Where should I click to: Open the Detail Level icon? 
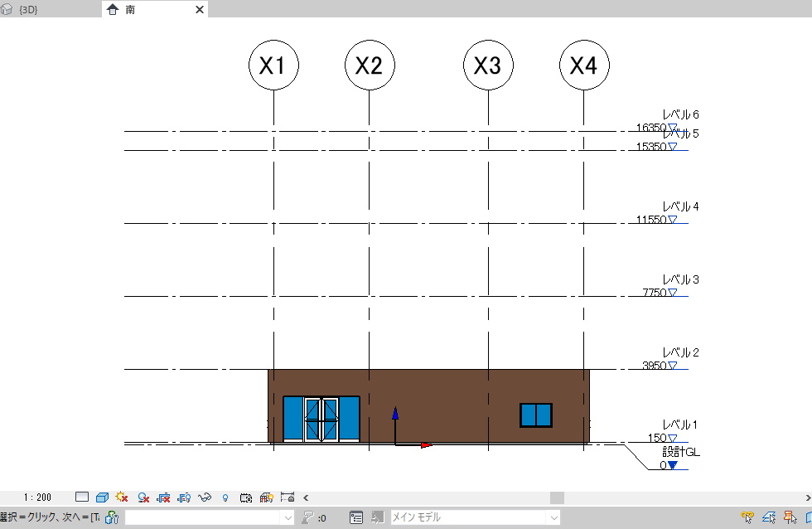(82, 497)
